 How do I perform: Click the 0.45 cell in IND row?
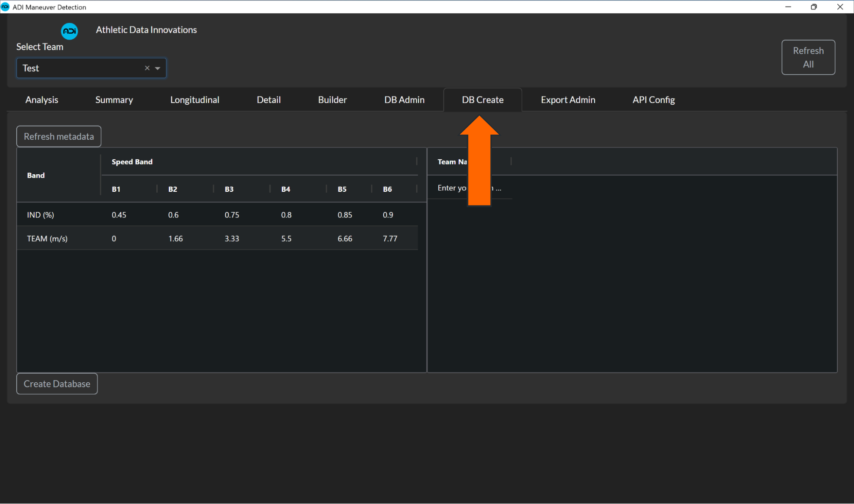click(129, 215)
